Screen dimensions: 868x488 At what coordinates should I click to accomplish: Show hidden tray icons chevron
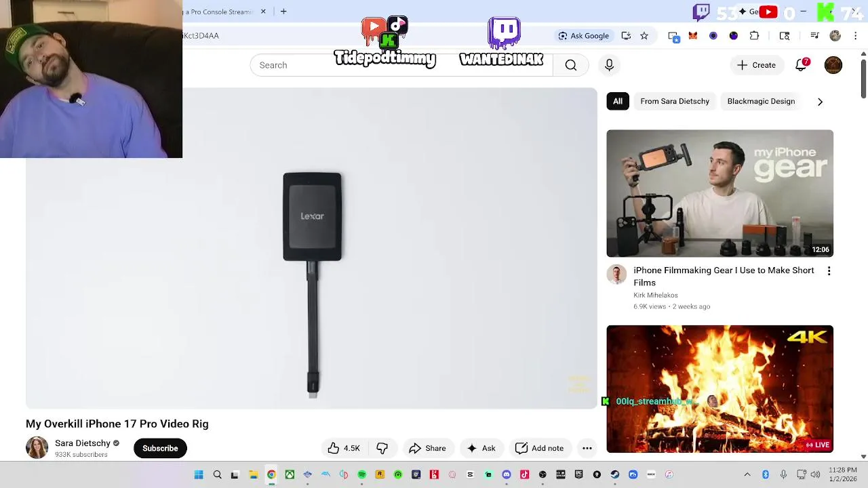coord(747,474)
